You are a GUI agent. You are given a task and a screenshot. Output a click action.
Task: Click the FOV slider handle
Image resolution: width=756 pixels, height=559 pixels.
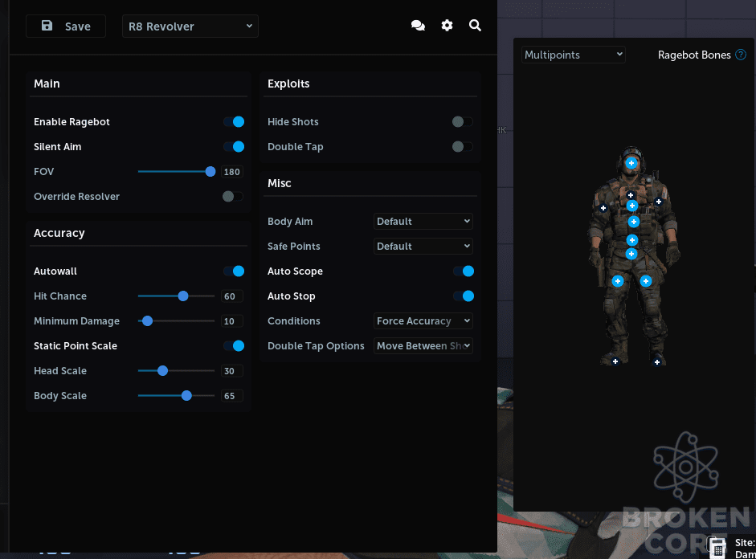point(210,172)
